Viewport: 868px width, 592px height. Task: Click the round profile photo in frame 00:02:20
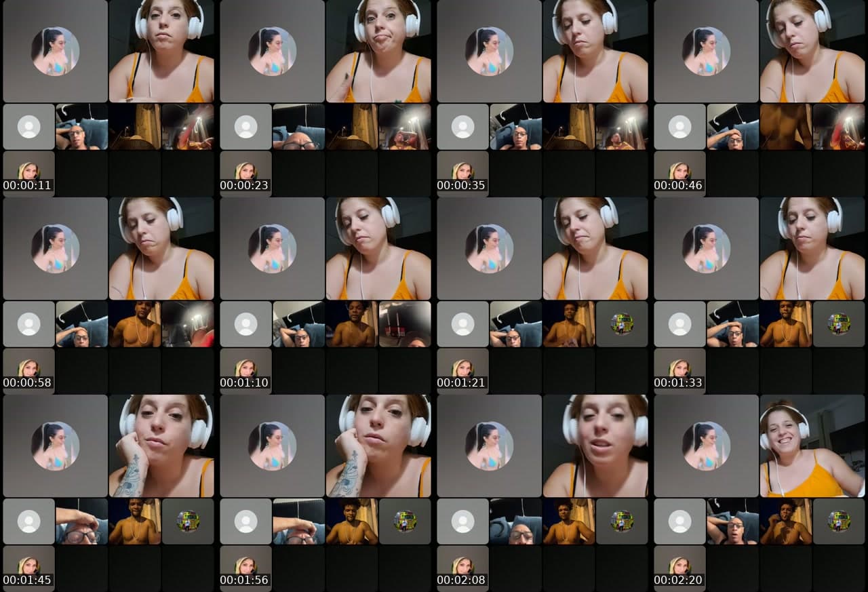706,446
